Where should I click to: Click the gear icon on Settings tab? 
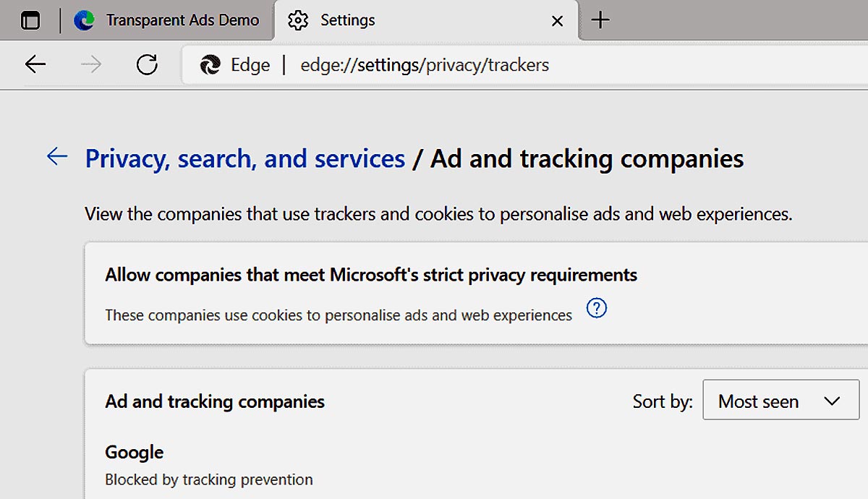297,21
